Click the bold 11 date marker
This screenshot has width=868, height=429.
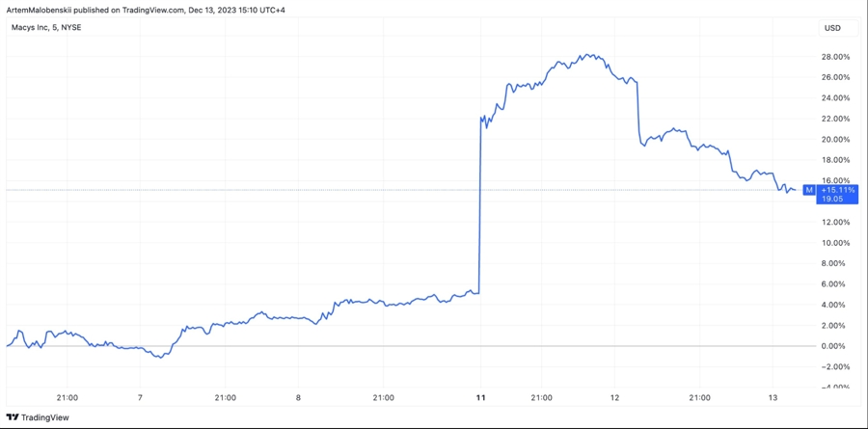pyautogui.click(x=479, y=397)
